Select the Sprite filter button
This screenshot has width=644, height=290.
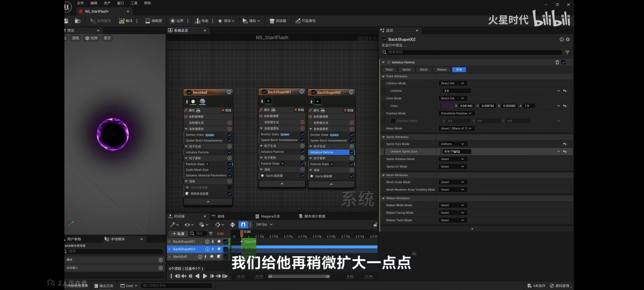click(x=406, y=70)
